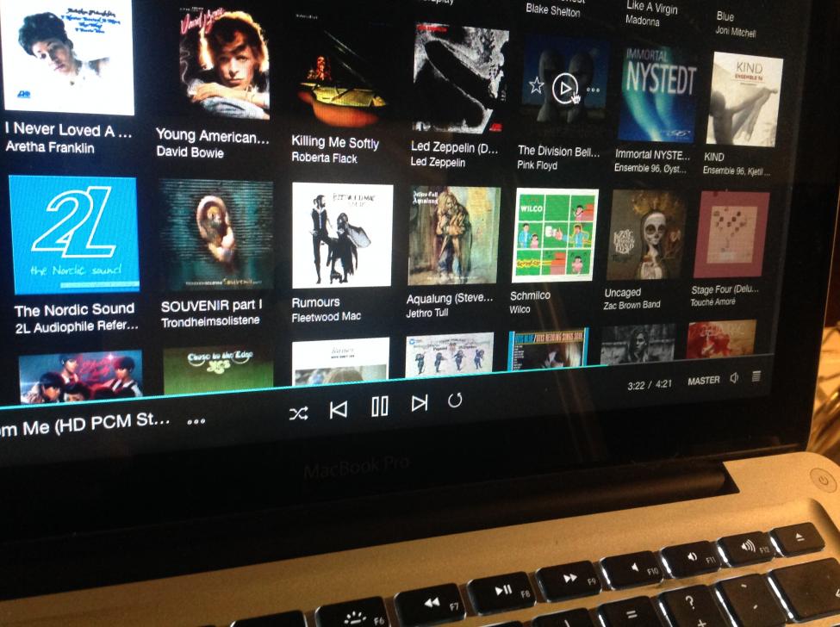
Task: Click the 'SOUVENIR part I' title
Action: click(212, 306)
